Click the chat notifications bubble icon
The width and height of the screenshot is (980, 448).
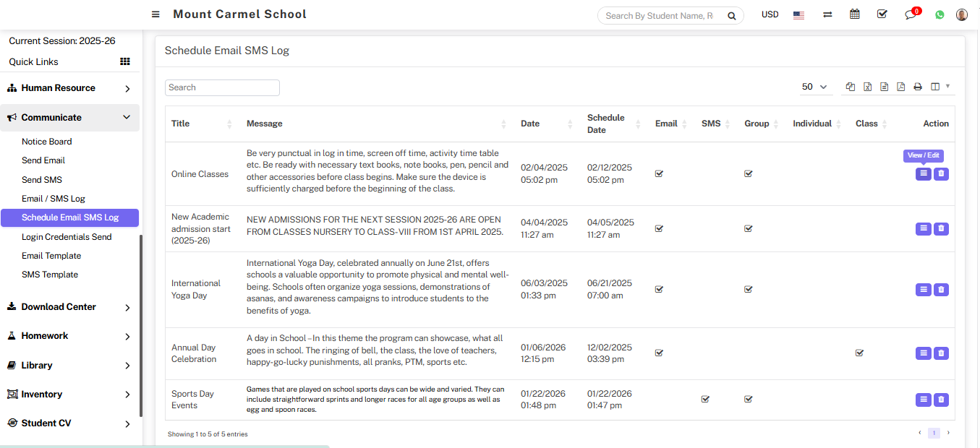911,15
